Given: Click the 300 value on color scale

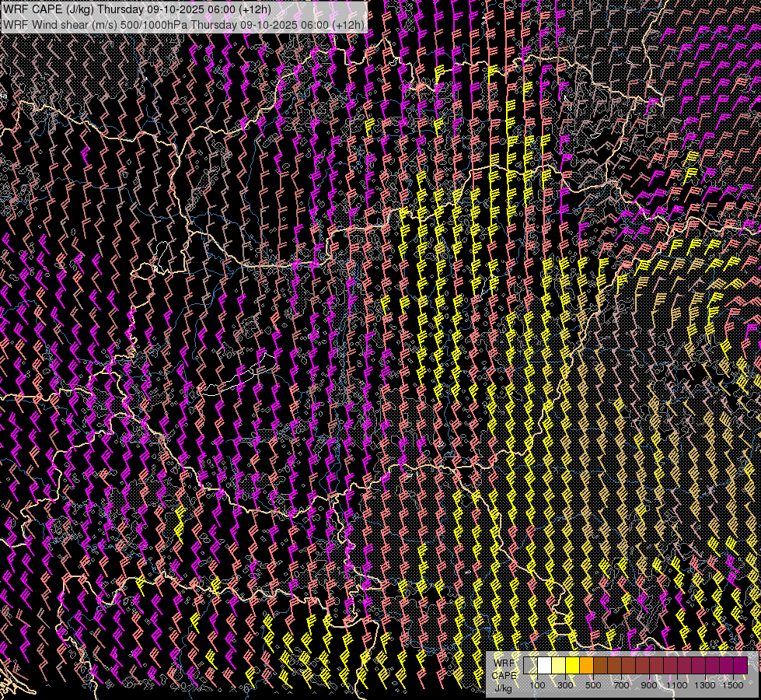Looking at the screenshot, I should click(x=565, y=685).
